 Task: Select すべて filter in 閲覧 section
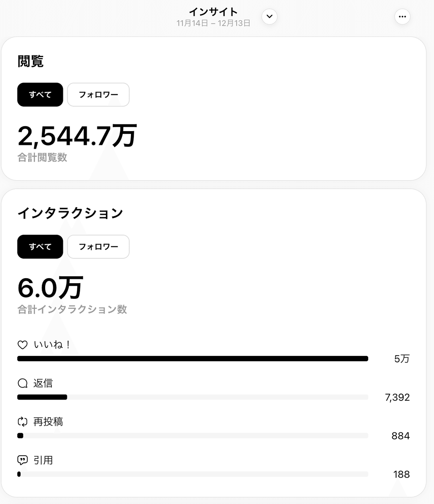(x=40, y=95)
